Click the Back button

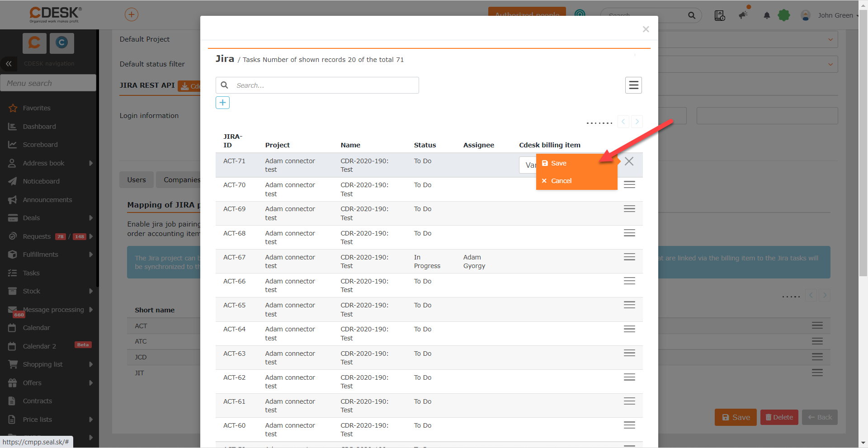820,417
